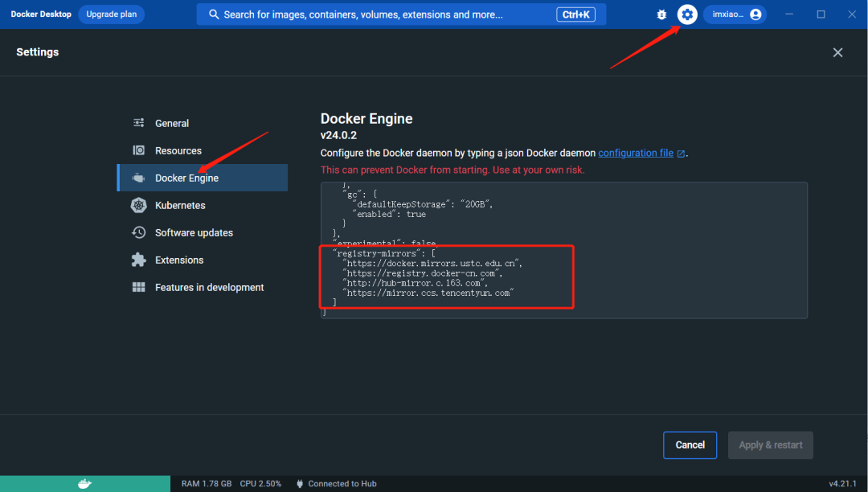Click the RAM 1.78 GB status

tap(207, 484)
